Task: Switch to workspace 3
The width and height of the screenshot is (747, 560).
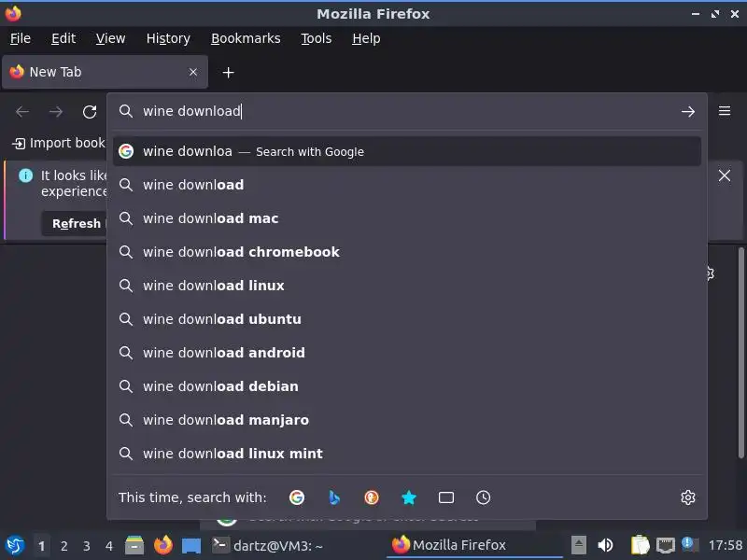Action: click(x=86, y=546)
